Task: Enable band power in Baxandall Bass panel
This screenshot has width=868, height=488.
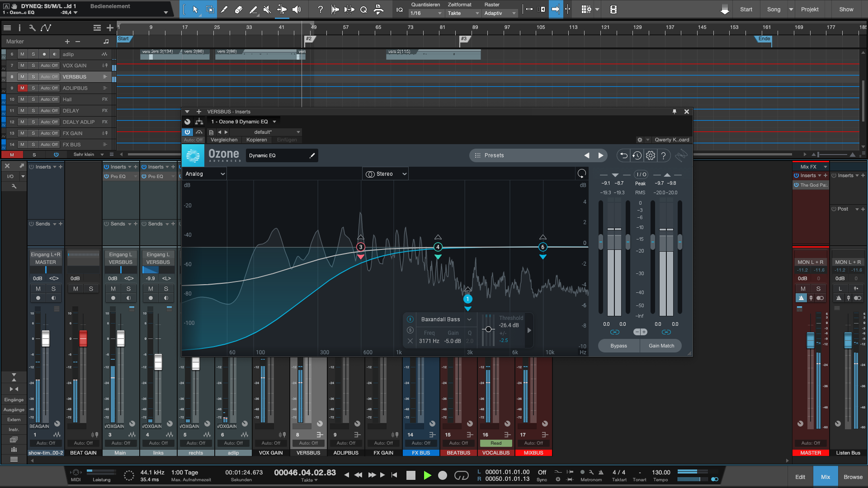Action: 410,319
